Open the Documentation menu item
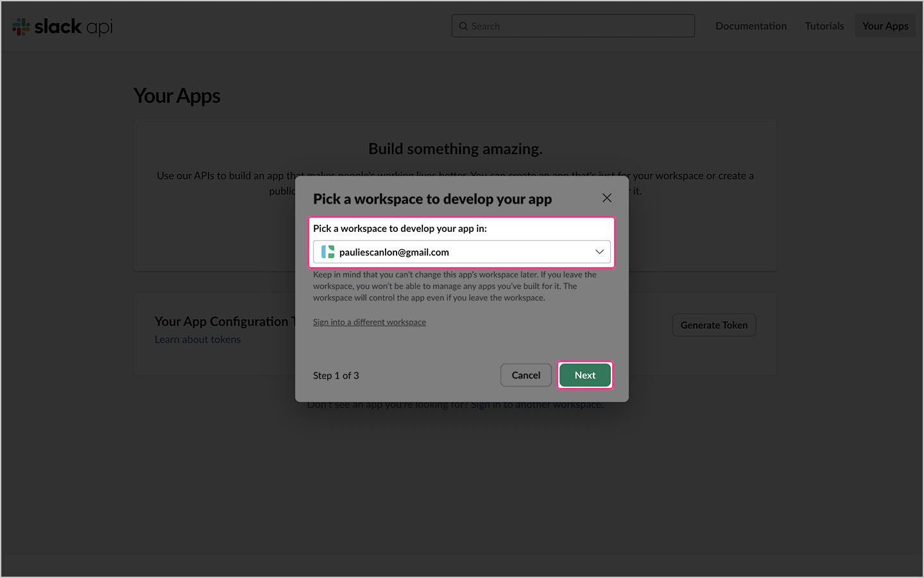This screenshot has height=578, width=924. pos(751,26)
